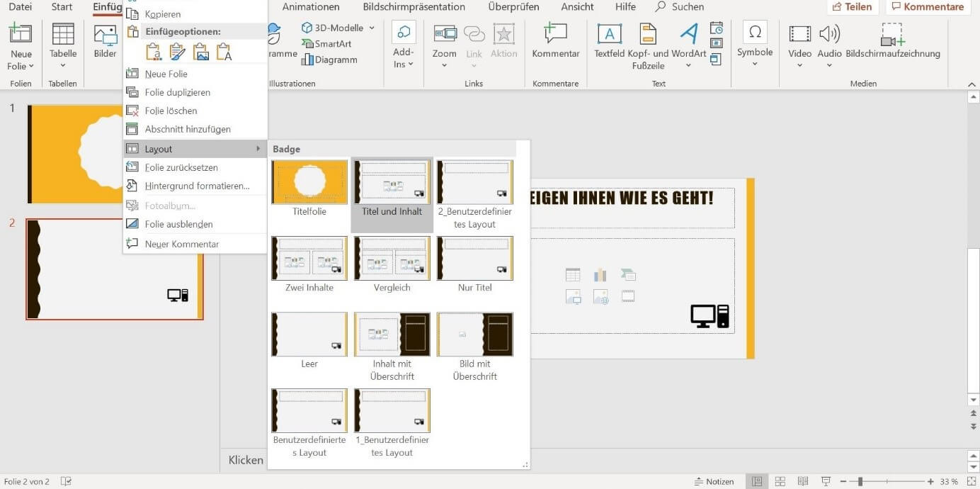Open the Hilfe tab
The width and height of the screenshot is (980, 489).
coord(625,6)
